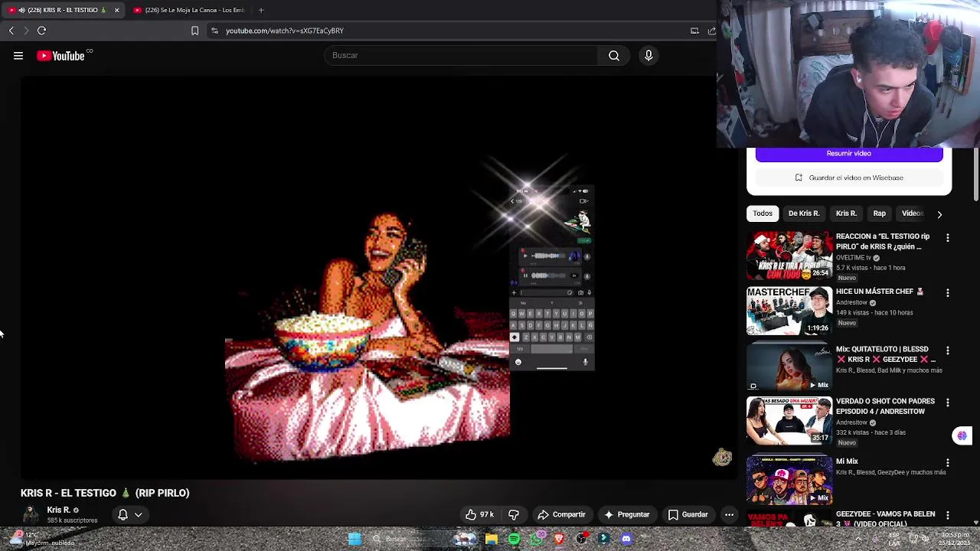This screenshot has width=980, height=551.
Task: Open the Kris R. channel name link
Action: coord(58,510)
